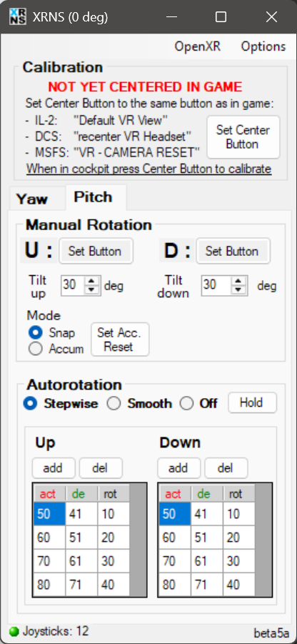Open the OpenXR menu

click(x=198, y=46)
